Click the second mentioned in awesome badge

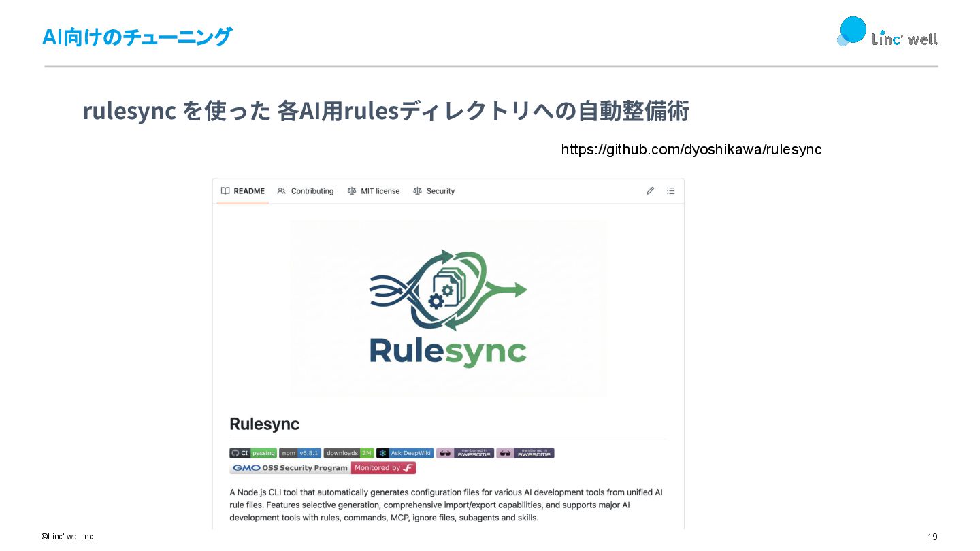(525, 453)
